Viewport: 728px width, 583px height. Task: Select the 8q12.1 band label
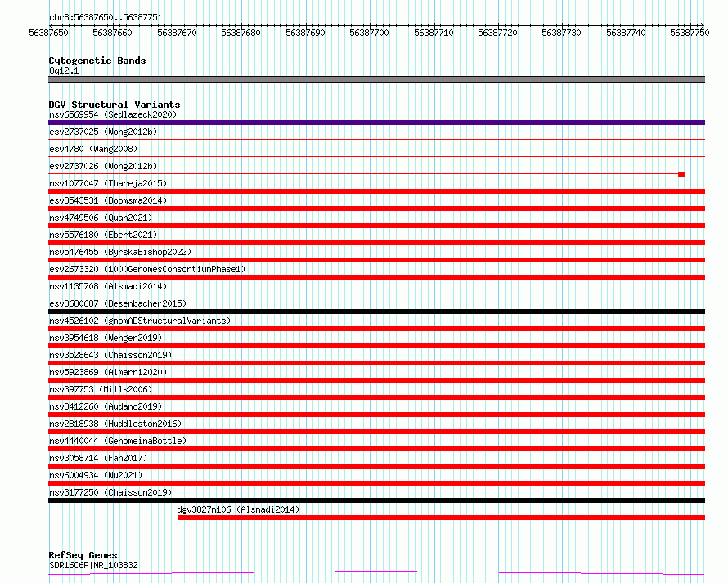pyautogui.click(x=64, y=70)
